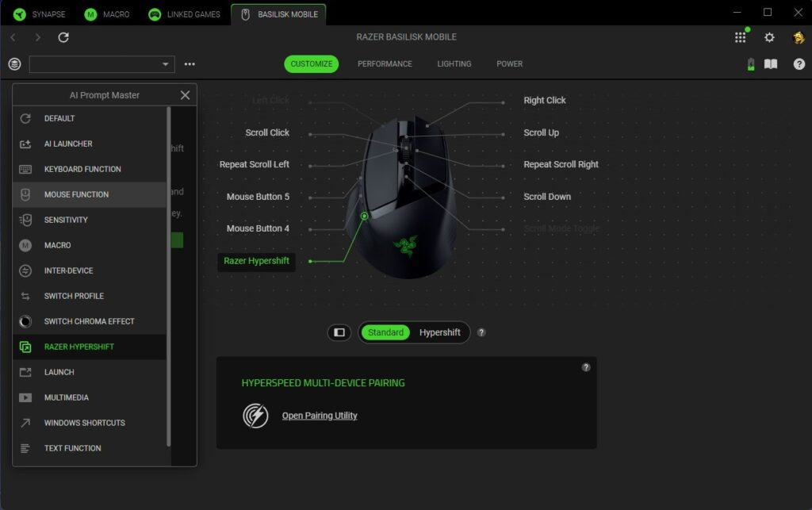Open Pairing Utility link

click(x=320, y=416)
